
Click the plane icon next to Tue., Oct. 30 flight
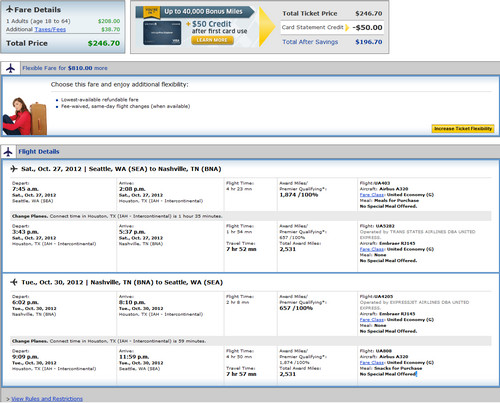[14, 282]
